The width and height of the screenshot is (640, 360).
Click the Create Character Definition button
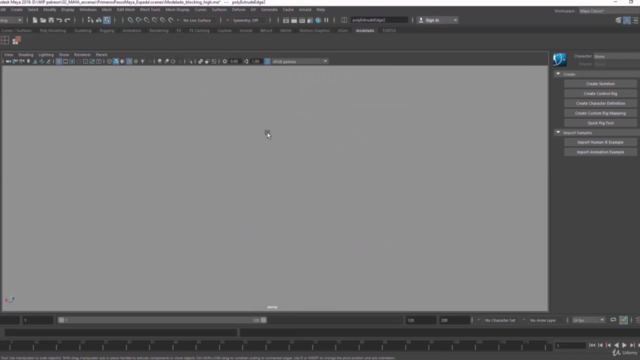600,103
